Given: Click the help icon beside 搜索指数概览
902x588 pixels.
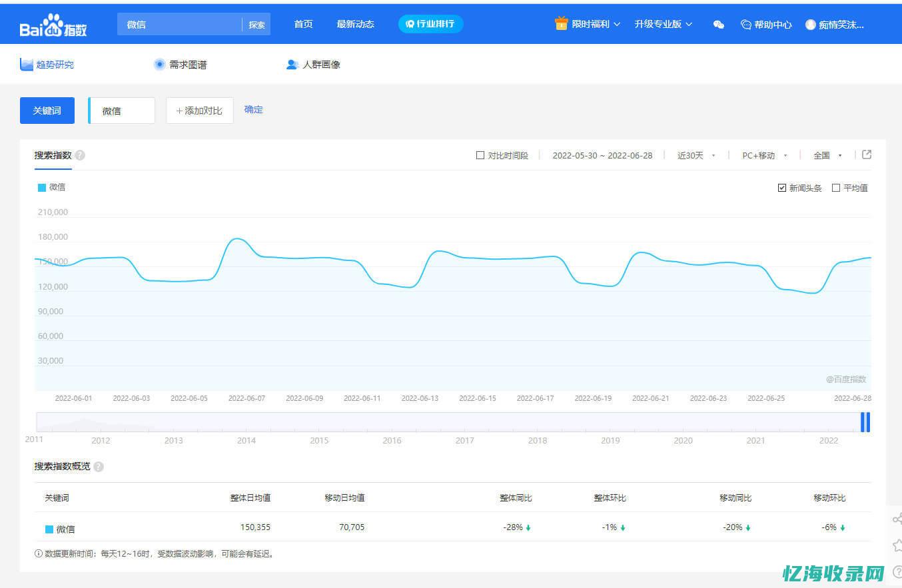Looking at the screenshot, I should tap(98, 466).
